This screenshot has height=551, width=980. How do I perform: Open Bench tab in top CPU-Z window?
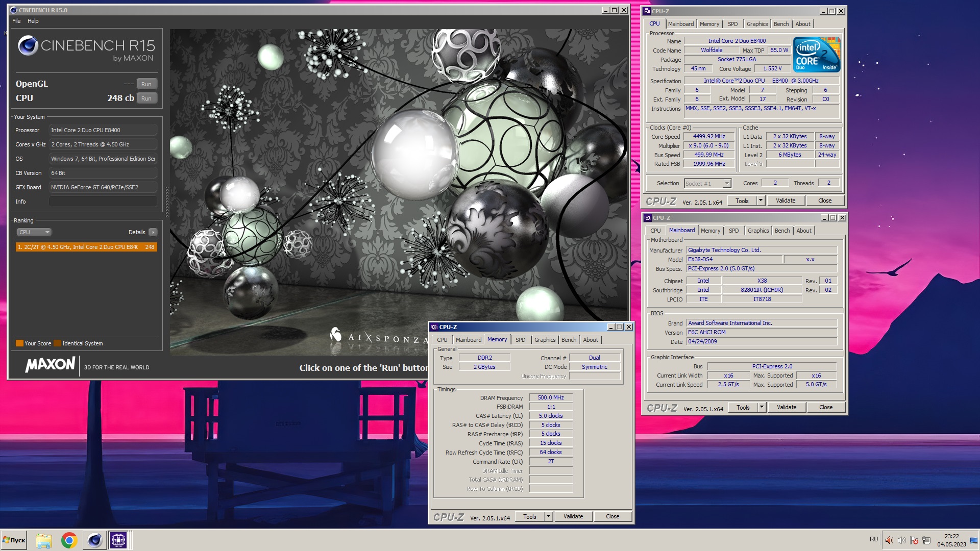click(x=781, y=24)
